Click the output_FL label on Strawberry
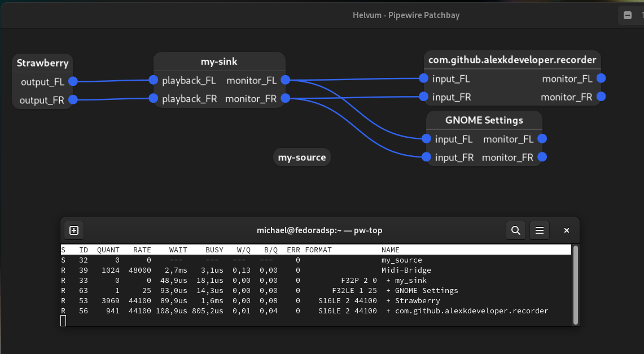The width and height of the screenshot is (644, 354). coord(42,82)
